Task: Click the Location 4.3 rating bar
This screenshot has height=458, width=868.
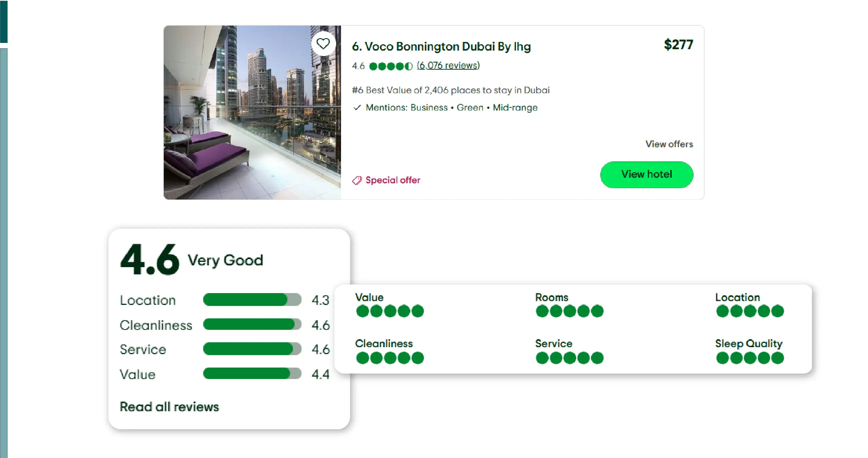Action: (x=252, y=300)
